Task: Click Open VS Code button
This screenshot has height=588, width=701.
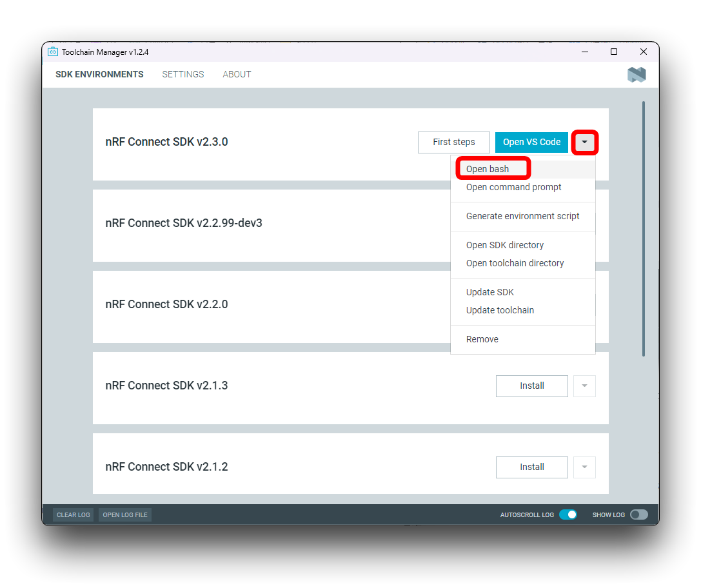Action: 531,142
